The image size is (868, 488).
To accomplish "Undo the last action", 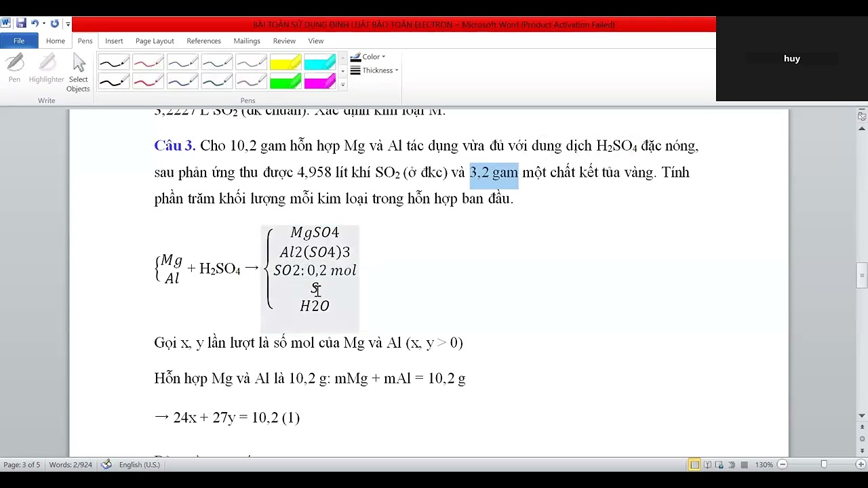I will pos(35,24).
